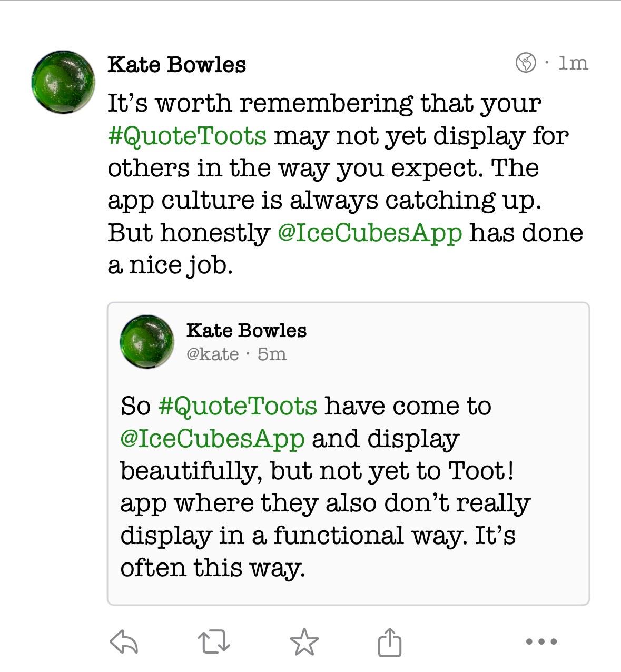Boost the post with the reblog icon
This screenshot has height=672, width=621.
[x=214, y=642]
